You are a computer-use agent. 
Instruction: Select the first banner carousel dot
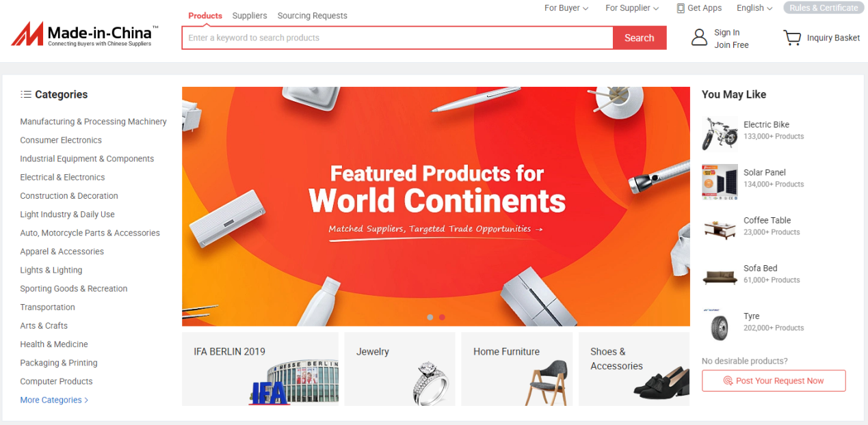pos(430,317)
